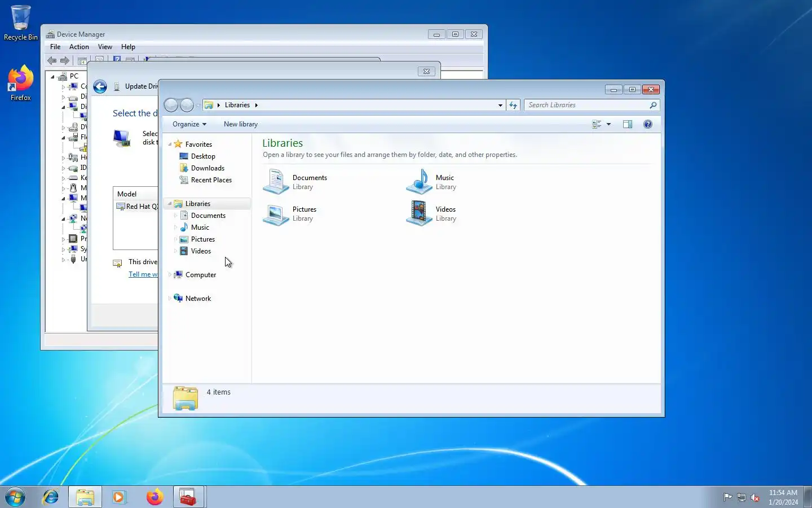Expand the processor category in Device Manager tree
This screenshot has width=812, height=508.
pos(63,239)
